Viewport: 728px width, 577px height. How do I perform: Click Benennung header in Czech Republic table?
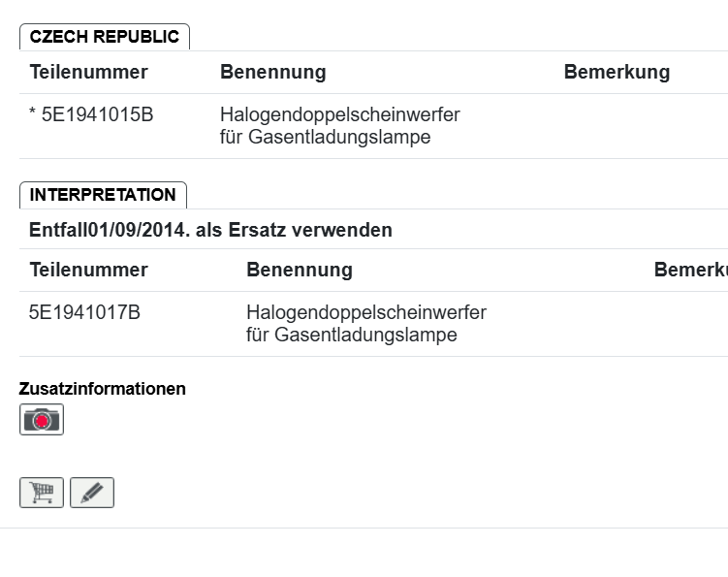pyautogui.click(x=273, y=72)
